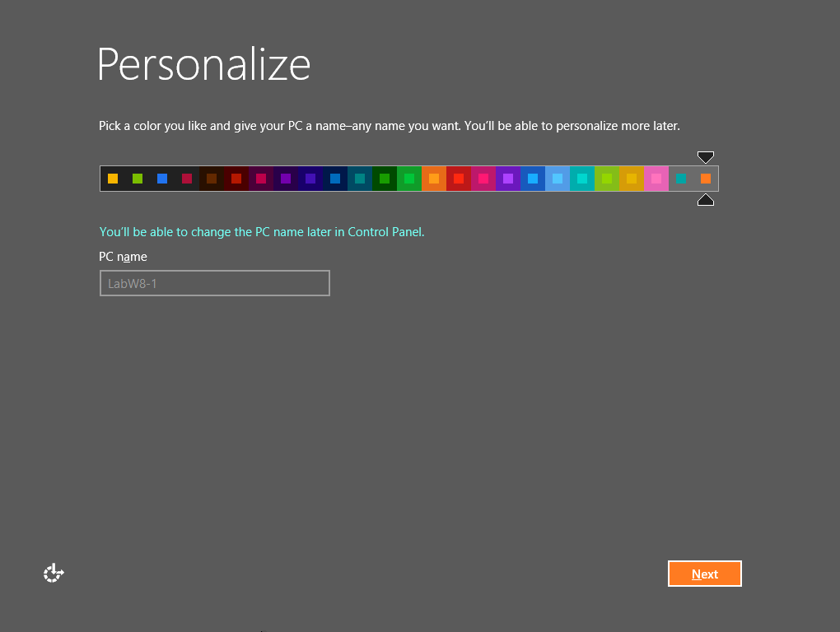The height and width of the screenshot is (632, 840).
Task: Choose the dark navy swatch with blue square
Action: click(x=335, y=179)
